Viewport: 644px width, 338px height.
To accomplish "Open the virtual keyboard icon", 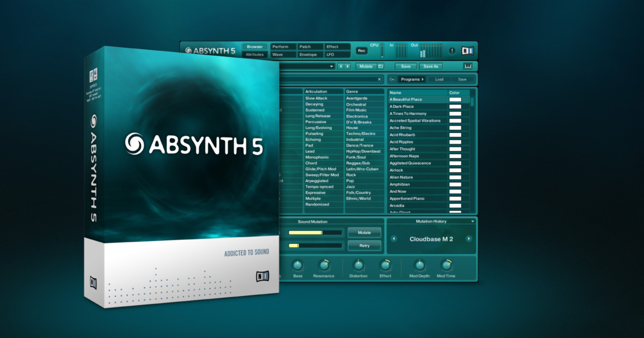I will (468, 66).
